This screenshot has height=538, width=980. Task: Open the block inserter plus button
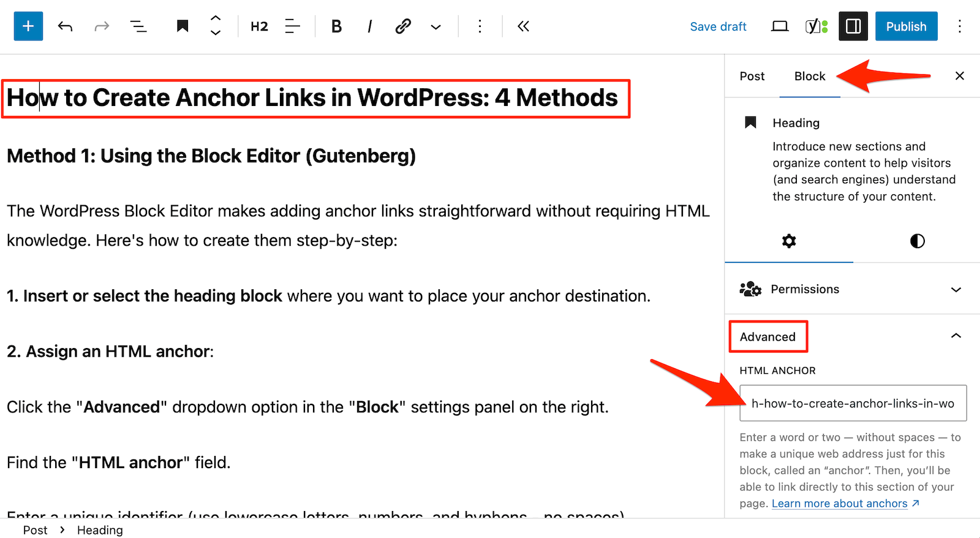[28, 26]
